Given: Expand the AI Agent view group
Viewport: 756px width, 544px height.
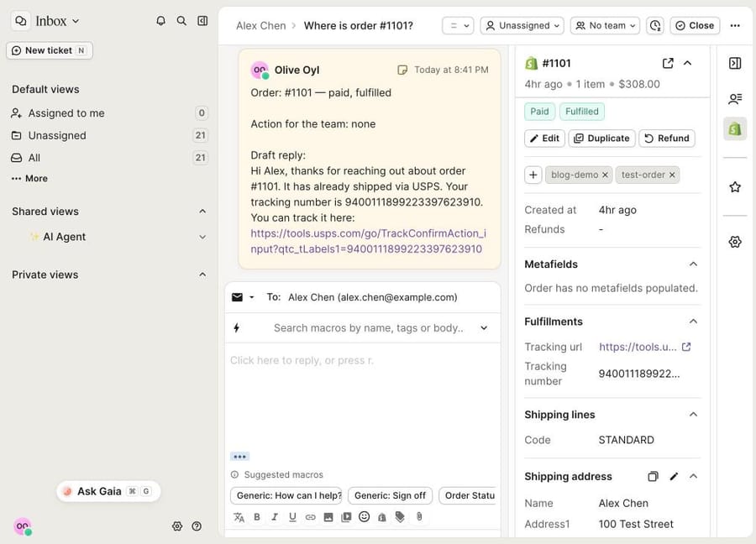Looking at the screenshot, I should [x=202, y=237].
